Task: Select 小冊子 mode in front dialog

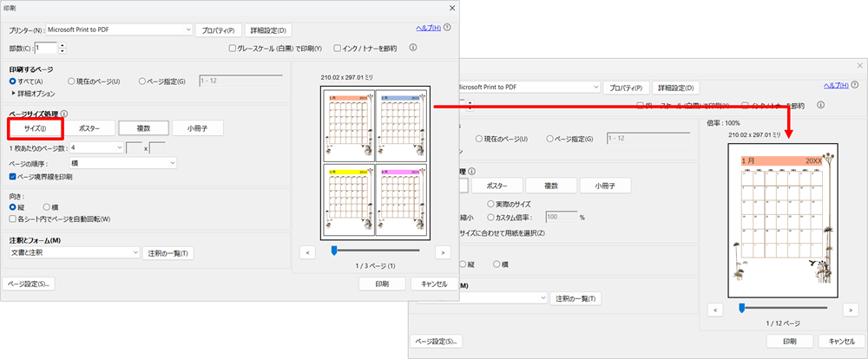Action: coord(198,127)
